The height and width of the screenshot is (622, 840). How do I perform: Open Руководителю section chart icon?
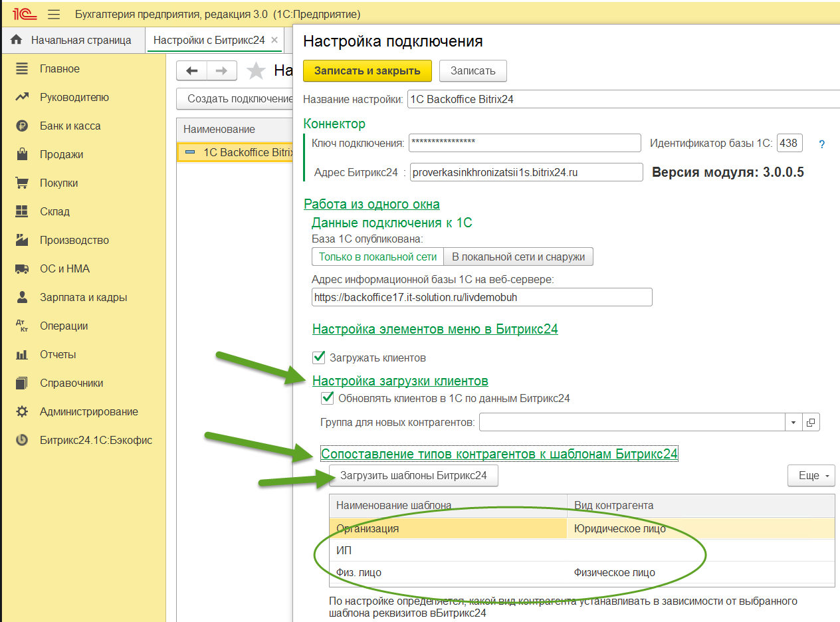tap(22, 97)
